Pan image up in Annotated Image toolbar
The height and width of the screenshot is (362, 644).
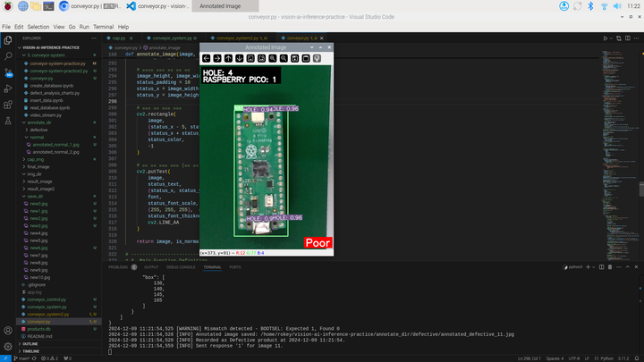pos(228,59)
